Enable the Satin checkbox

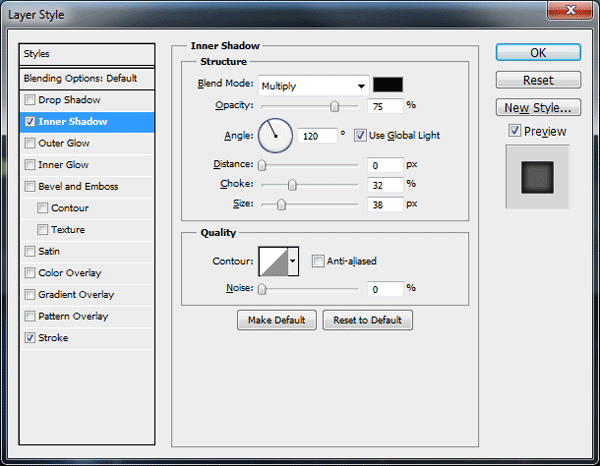(x=30, y=251)
